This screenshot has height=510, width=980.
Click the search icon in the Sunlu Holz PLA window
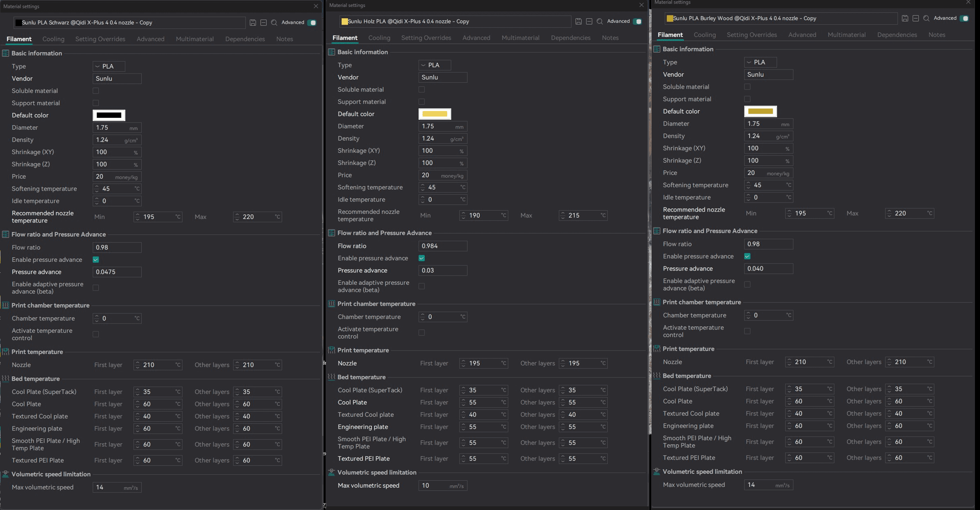600,21
